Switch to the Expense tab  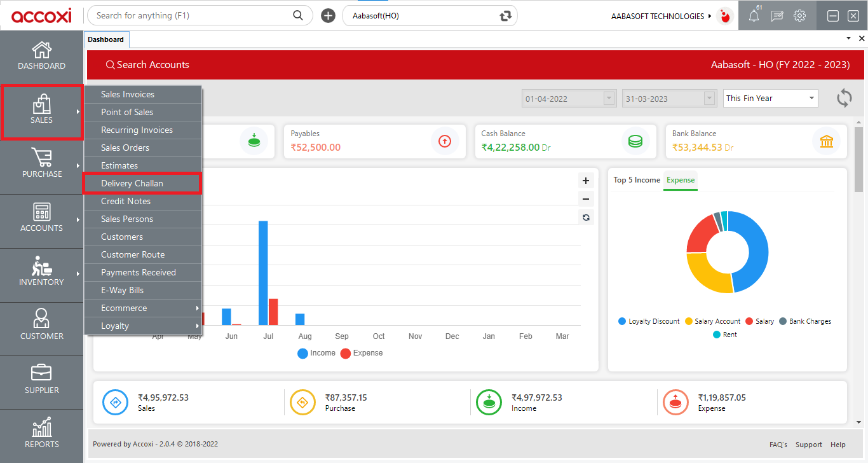pyautogui.click(x=681, y=180)
